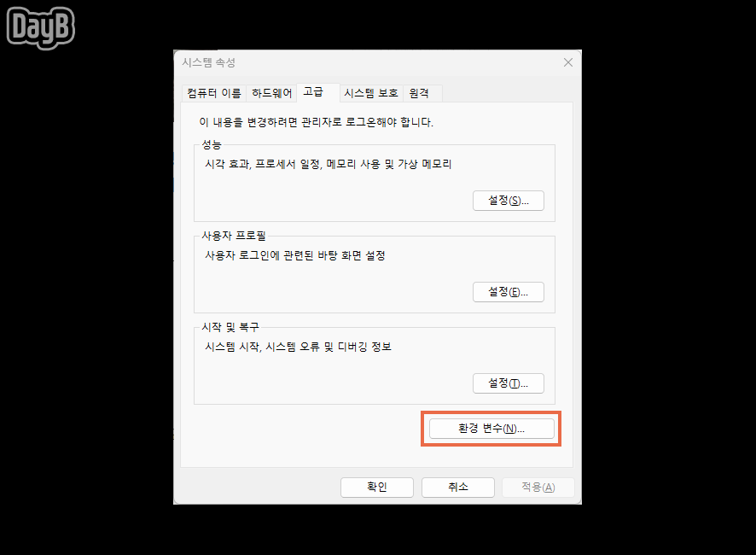Open performance settings with 설정(S) button

point(509,200)
